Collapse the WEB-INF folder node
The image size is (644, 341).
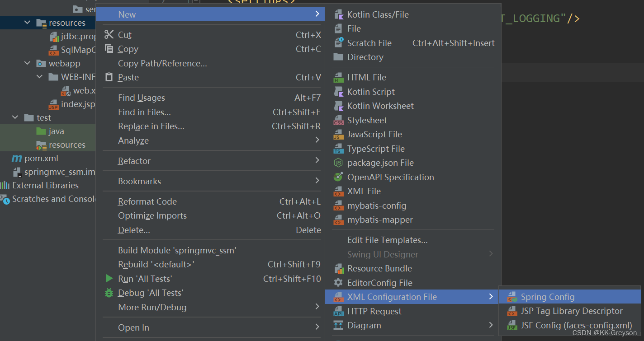click(40, 77)
